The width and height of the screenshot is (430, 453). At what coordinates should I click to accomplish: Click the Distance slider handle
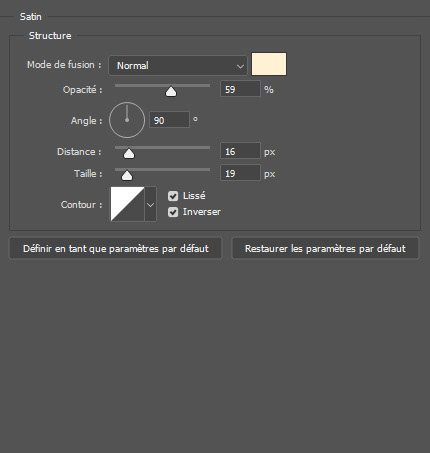pos(129,154)
